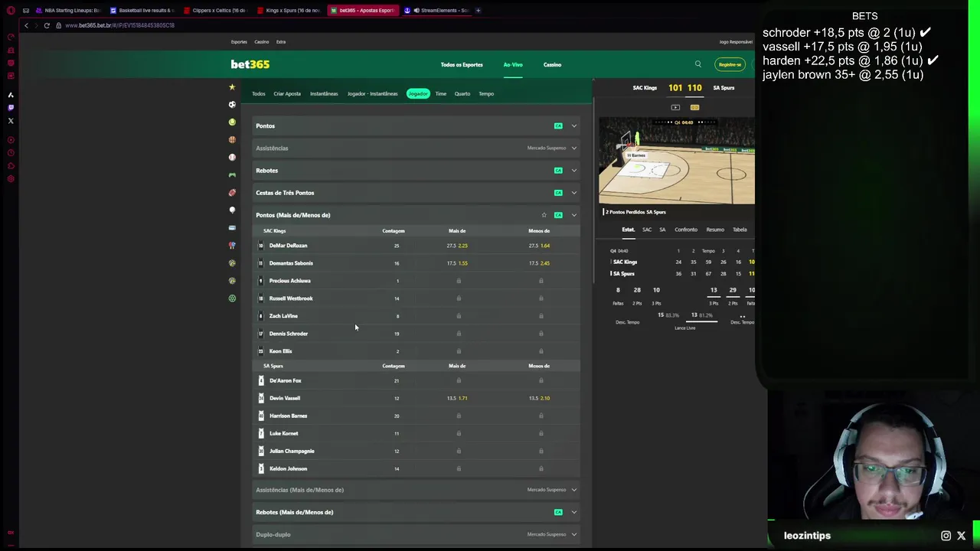Expand the Pontos market
Image resolution: width=980 pixels, height=551 pixels.
click(416, 126)
